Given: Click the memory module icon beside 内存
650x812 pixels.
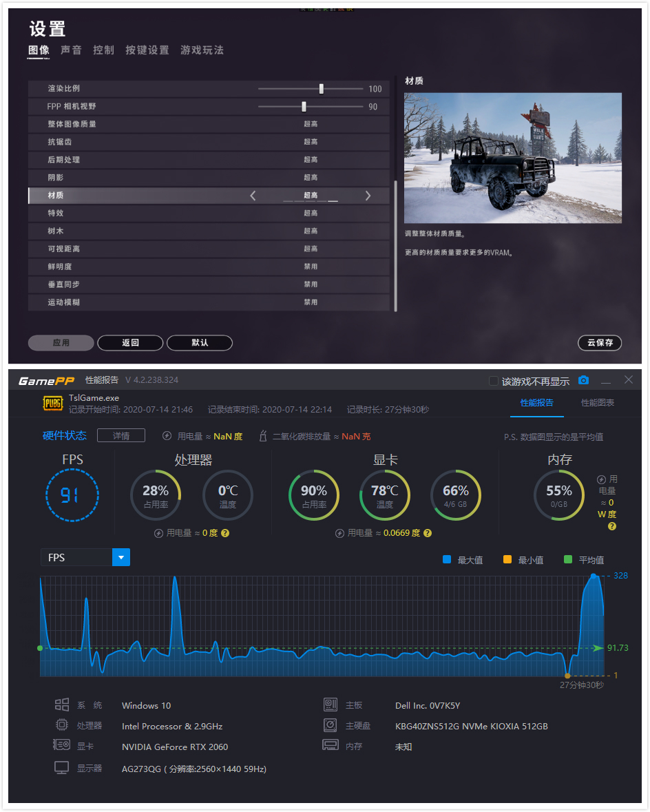Looking at the screenshot, I should [x=331, y=745].
